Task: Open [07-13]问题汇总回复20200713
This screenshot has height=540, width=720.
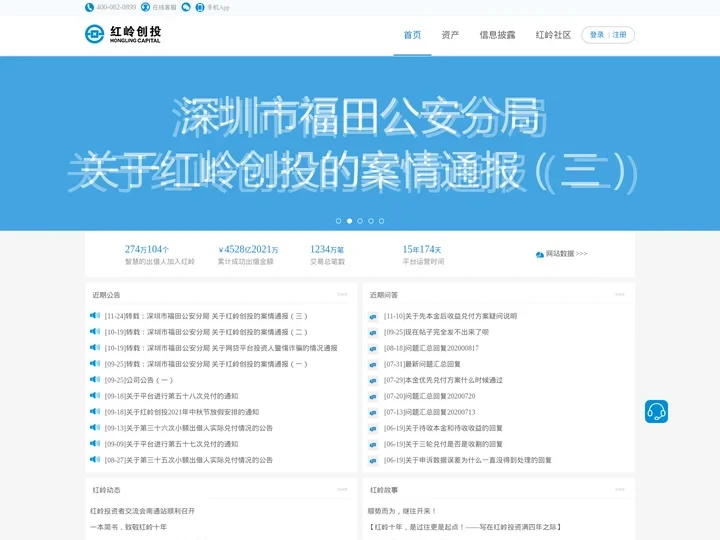Action: pos(429,412)
